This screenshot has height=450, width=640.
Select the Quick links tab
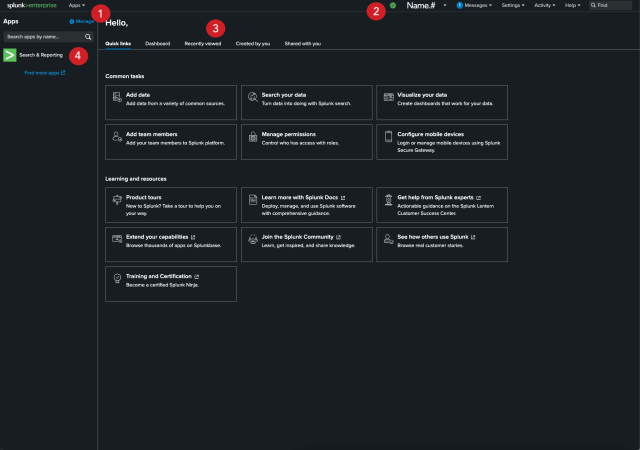click(x=118, y=44)
